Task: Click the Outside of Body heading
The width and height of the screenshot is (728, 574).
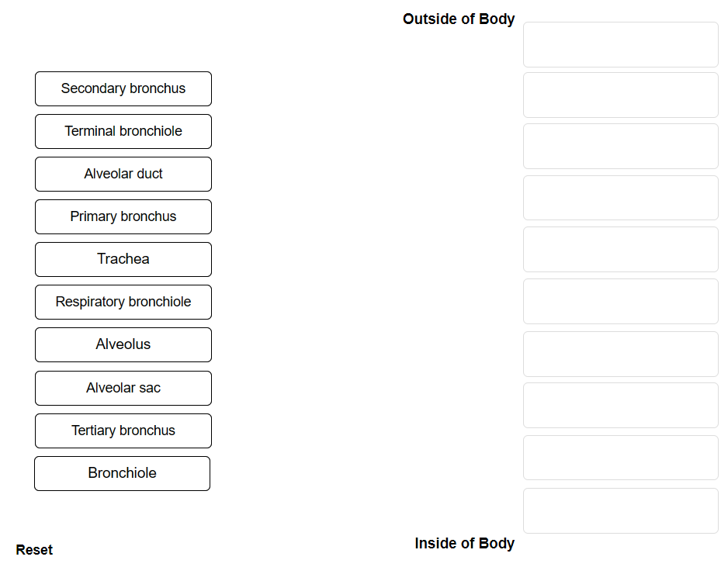Action: (458, 19)
